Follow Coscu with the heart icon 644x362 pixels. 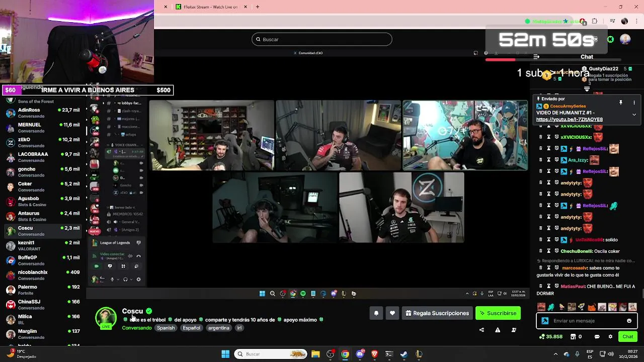click(392, 313)
